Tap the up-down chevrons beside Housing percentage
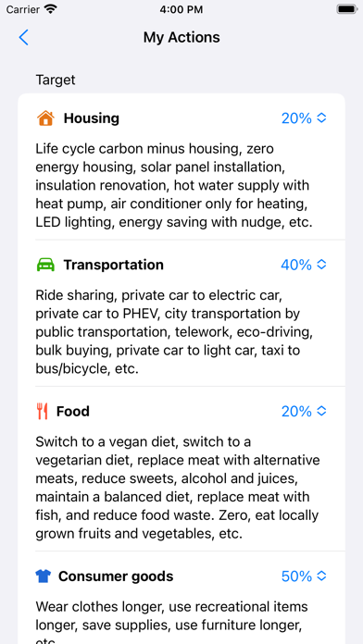This screenshot has width=363, height=644. (x=322, y=118)
